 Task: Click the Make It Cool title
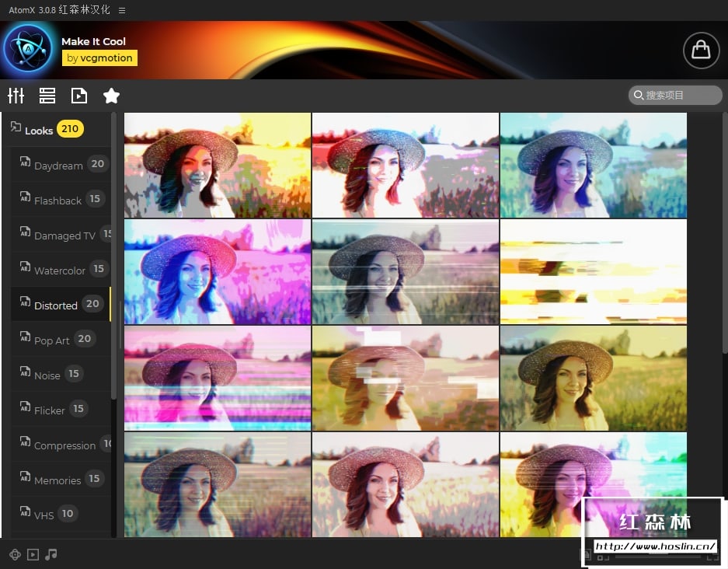(x=94, y=41)
